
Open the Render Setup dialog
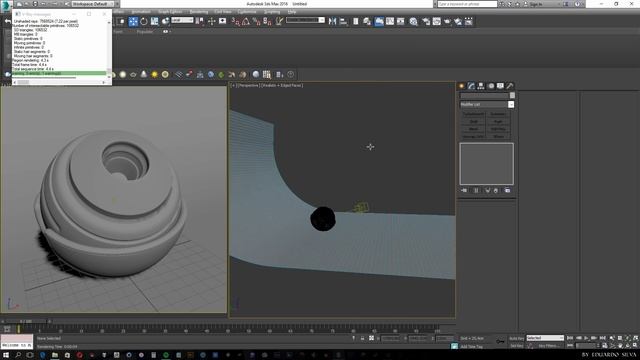426,21
